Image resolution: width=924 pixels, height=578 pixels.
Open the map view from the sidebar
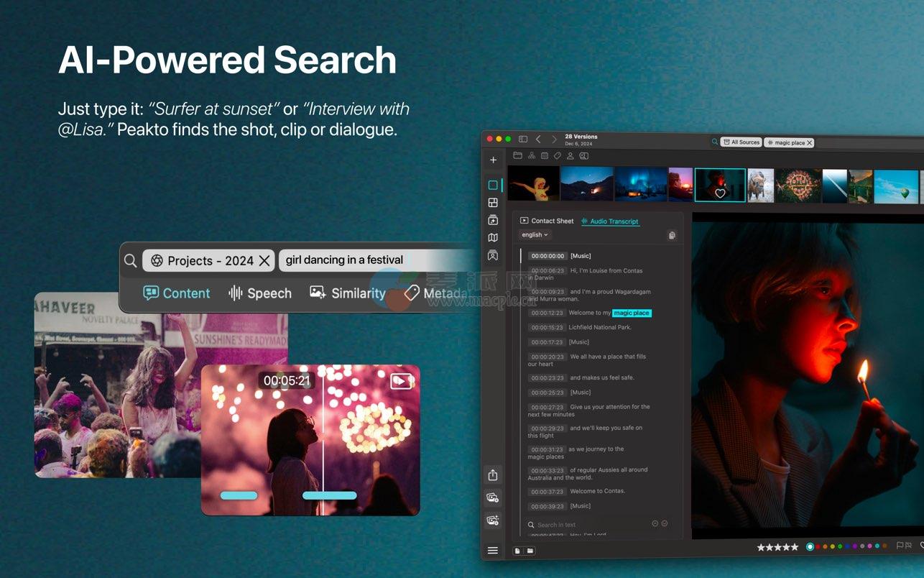pyautogui.click(x=493, y=238)
